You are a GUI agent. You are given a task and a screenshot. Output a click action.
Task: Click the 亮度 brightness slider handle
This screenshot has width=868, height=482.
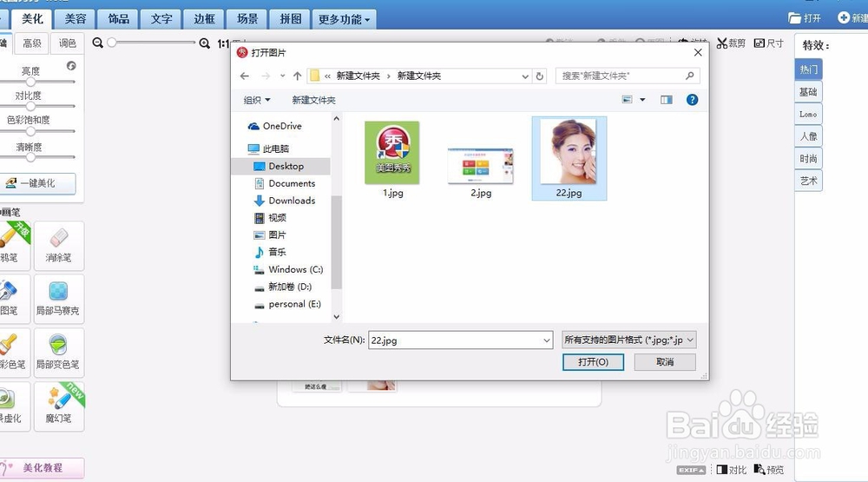pos(30,82)
